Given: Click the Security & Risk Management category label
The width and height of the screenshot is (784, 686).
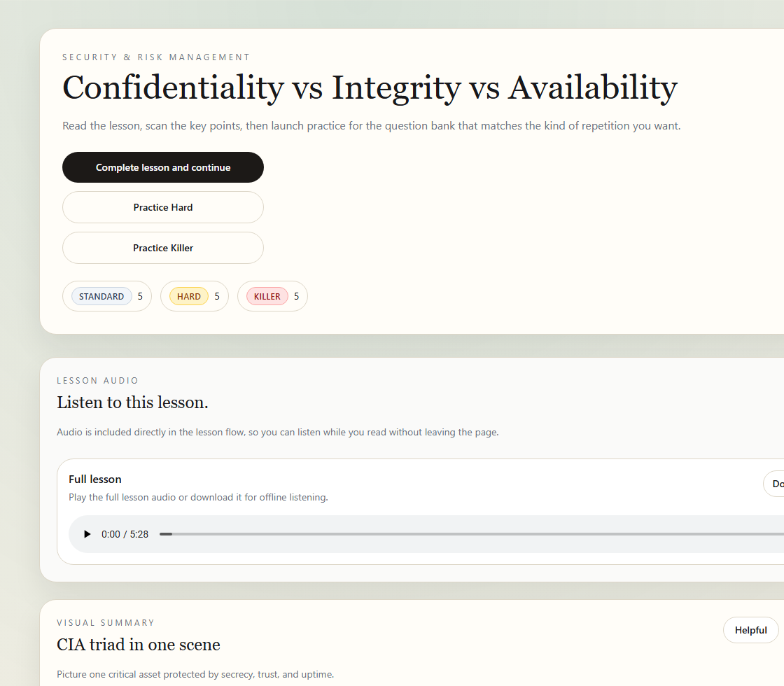Looking at the screenshot, I should click(x=156, y=57).
